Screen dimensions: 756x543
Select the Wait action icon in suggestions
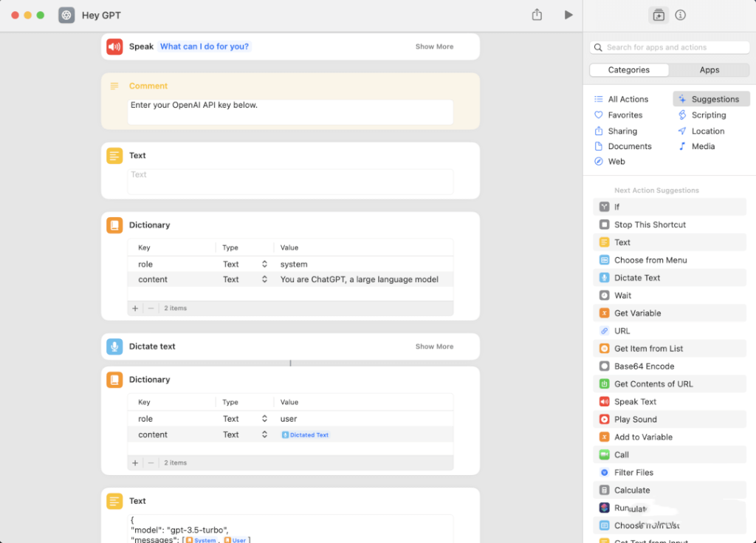coord(604,296)
